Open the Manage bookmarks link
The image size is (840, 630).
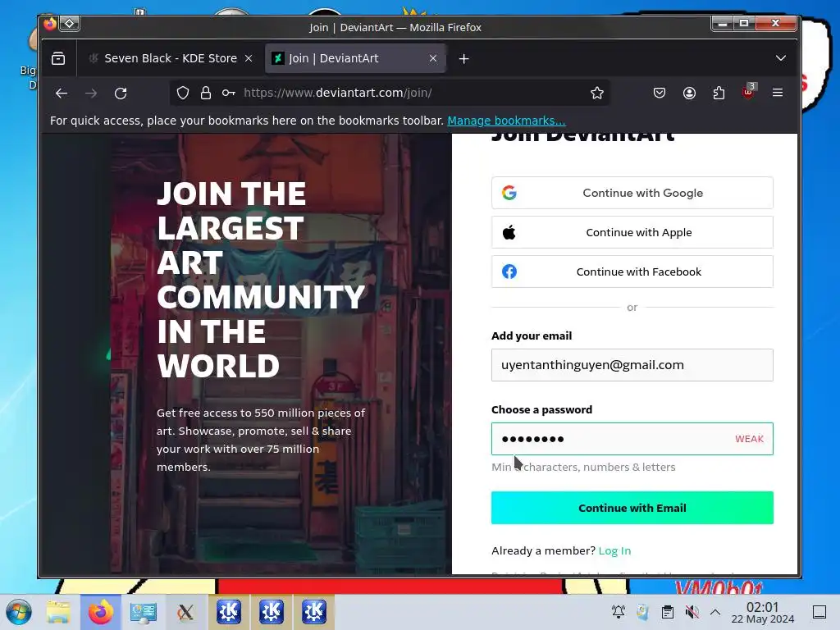506,121
